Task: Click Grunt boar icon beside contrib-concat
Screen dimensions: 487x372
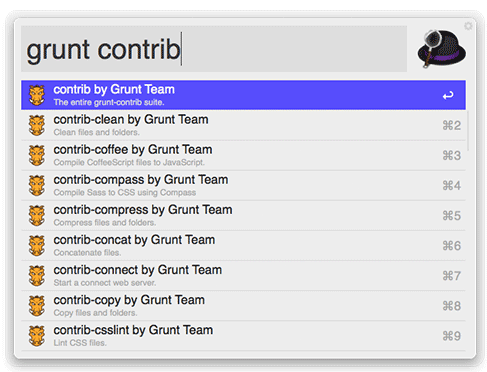Action: pyautogui.click(x=37, y=246)
